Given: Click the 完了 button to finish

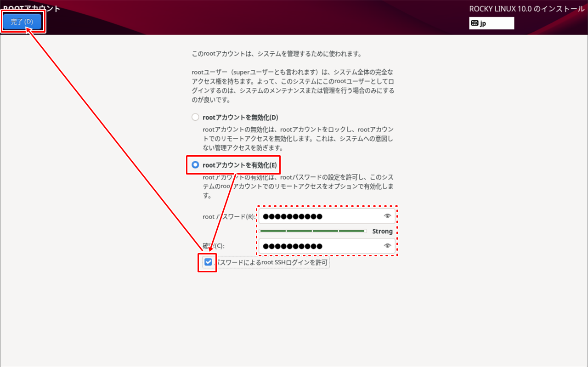Looking at the screenshot, I should (x=23, y=21).
